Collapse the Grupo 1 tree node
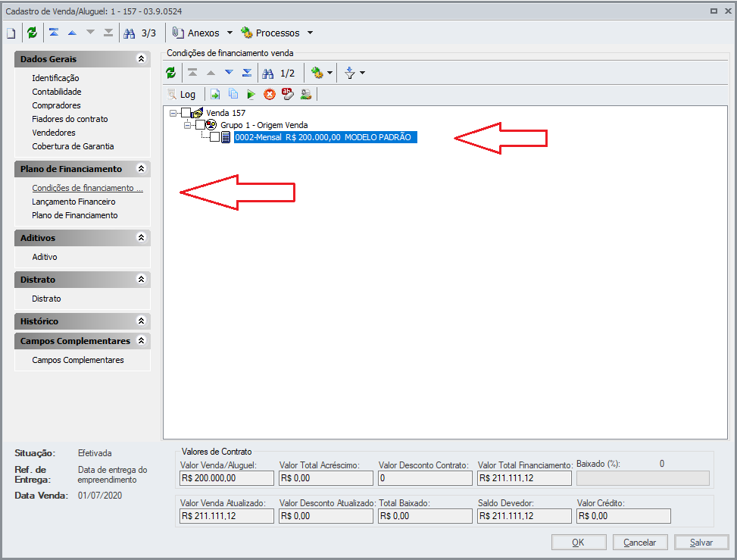The image size is (737, 560). click(x=188, y=126)
